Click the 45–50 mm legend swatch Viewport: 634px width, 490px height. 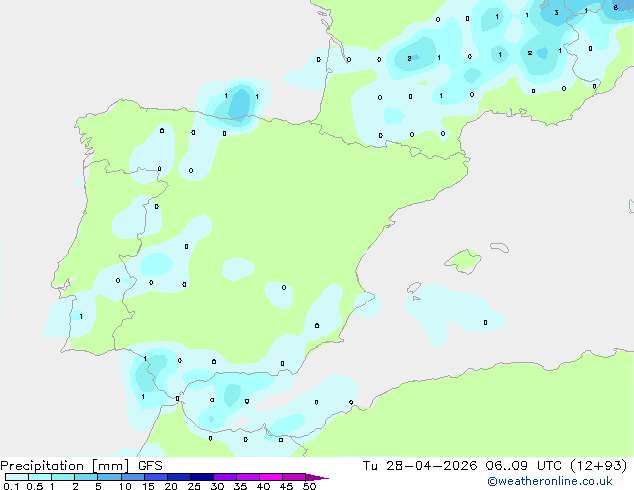(x=294, y=477)
